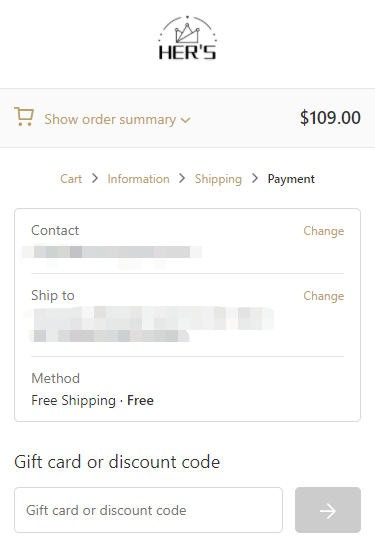
Task: Click the shopping cart icon
Action: pos(24,117)
